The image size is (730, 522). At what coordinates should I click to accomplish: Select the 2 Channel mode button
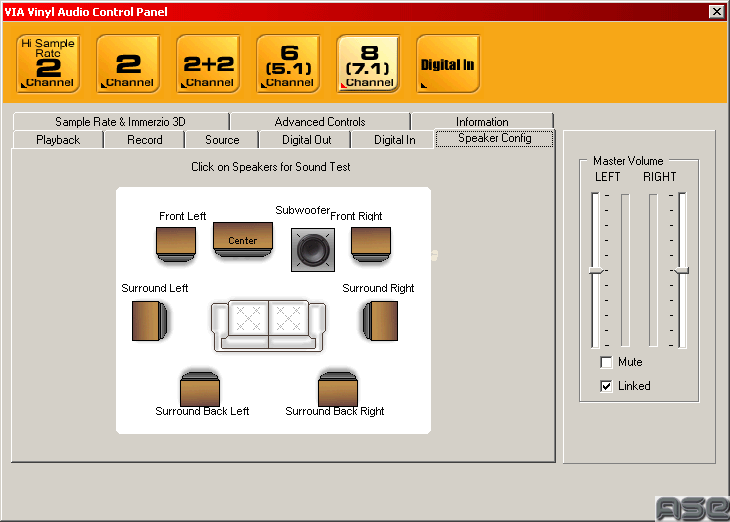128,64
